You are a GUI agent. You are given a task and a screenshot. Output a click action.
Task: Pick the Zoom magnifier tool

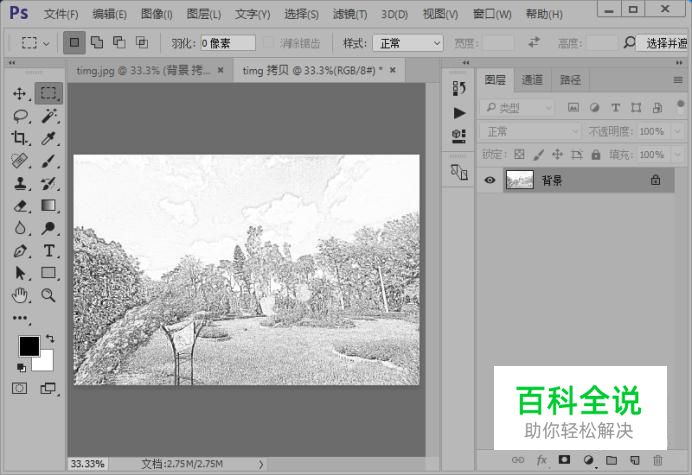[x=48, y=295]
